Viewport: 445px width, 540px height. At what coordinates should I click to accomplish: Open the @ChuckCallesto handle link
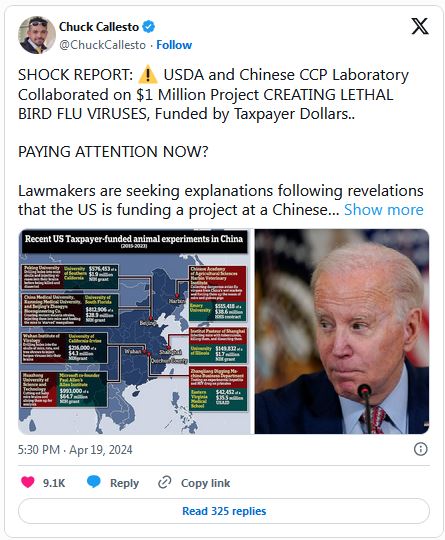102,45
